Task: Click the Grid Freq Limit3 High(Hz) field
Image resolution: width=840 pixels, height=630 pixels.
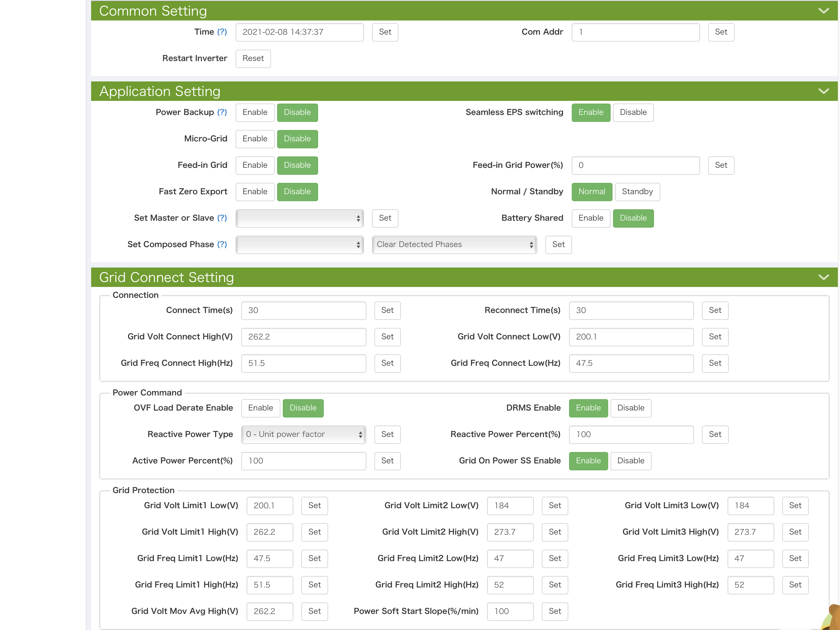Action: pyautogui.click(x=751, y=585)
